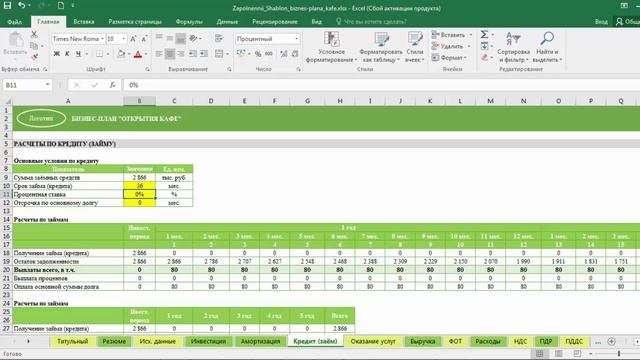Click the Fill down icon

pos(484,46)
